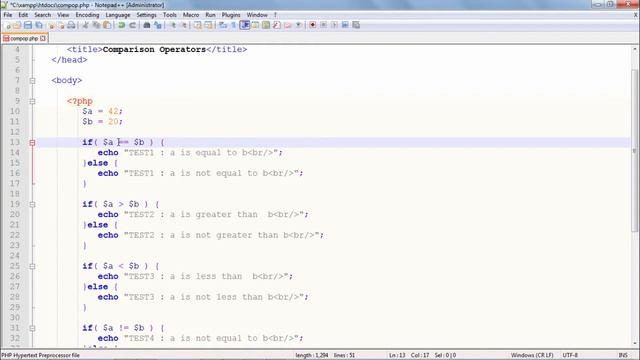The height and width of the screenshot is (360, 640).
Task: Click the Zoom Out toolbar icon
Action: point(184,25)
